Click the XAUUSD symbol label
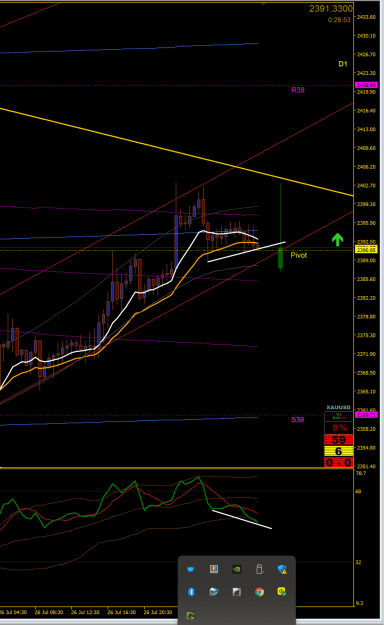This screenshot has width=384, height=625. (x=338, y=407)
